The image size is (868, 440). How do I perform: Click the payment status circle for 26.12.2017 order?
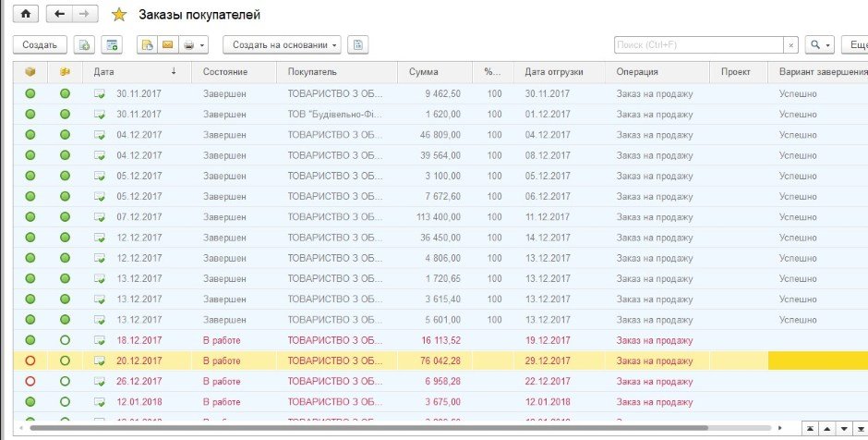[x=65, y=381]
